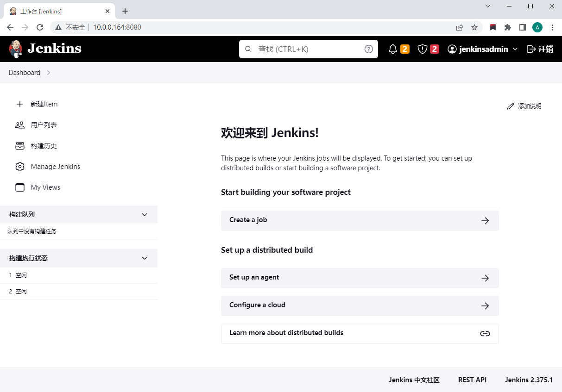
Task: Open Chrome profile avatar A
Action: [x=537, y=27]
